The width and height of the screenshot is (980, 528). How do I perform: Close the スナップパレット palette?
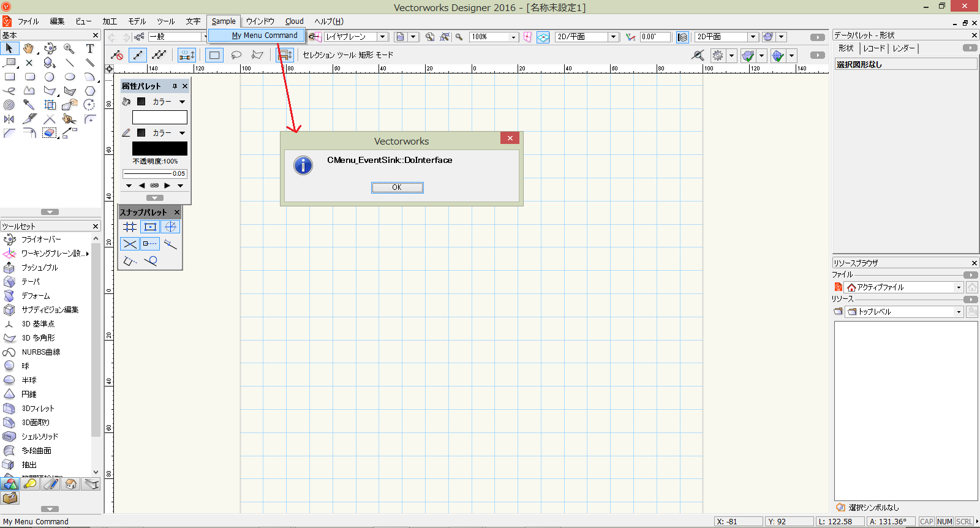[x=177, y=212]
